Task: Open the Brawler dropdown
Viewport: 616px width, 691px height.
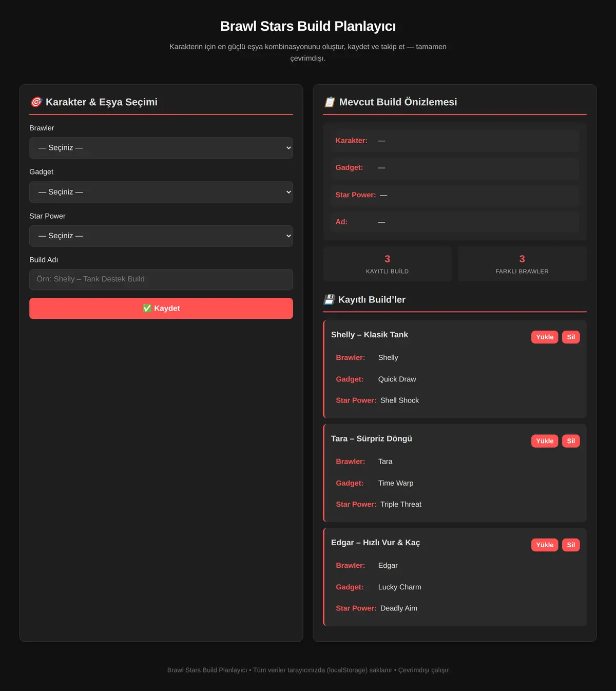Action: point(161,148)
